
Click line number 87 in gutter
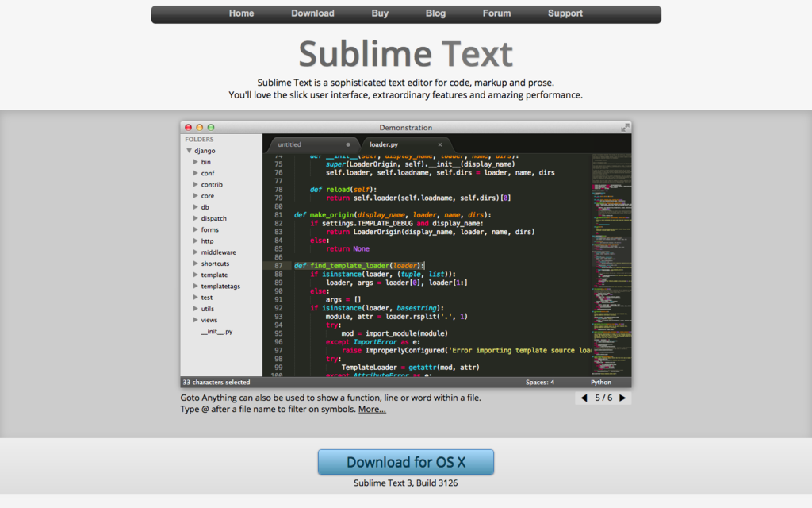(278, 266)
